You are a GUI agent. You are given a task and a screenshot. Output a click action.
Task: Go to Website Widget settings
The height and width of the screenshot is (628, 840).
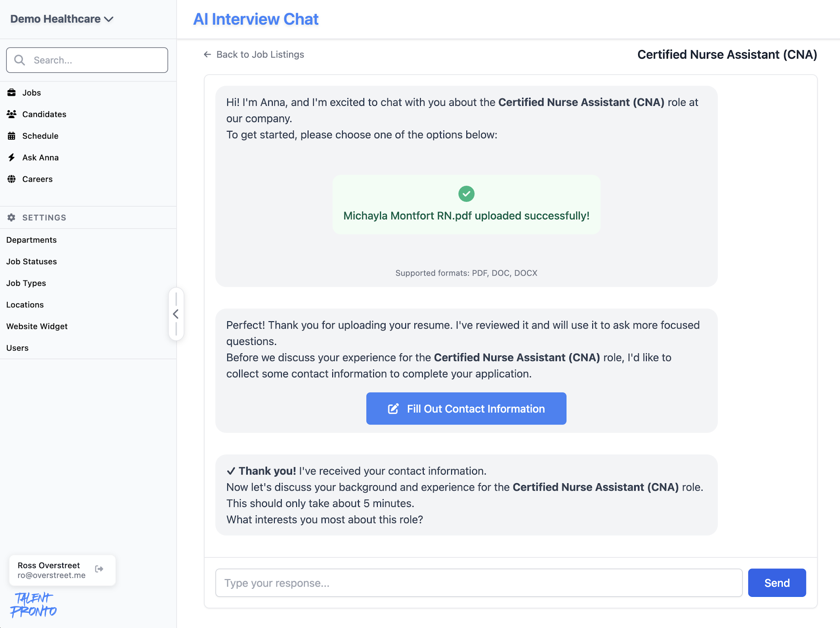pos(37,327)
